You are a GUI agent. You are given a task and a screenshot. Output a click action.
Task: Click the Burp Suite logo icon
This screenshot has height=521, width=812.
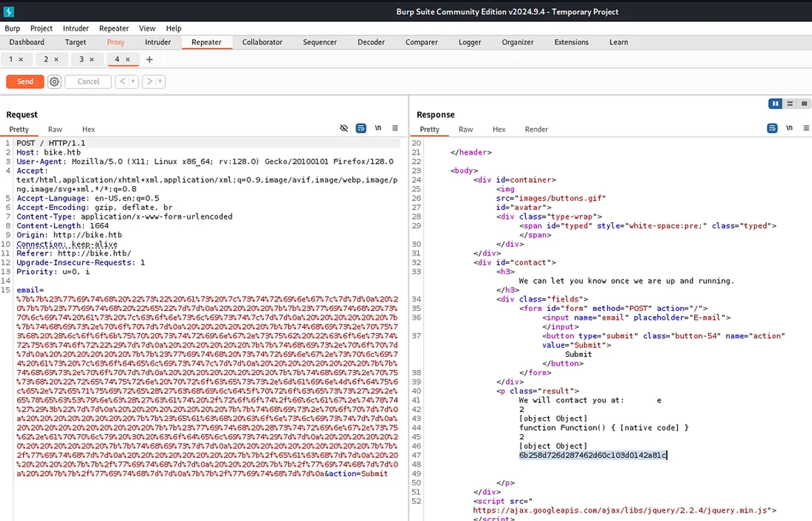[x=9, y=11]
